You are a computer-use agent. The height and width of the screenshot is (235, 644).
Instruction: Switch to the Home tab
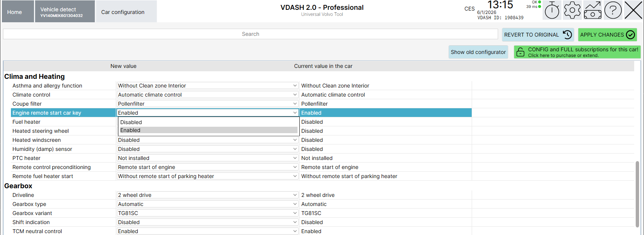click(x=17, y=12)
